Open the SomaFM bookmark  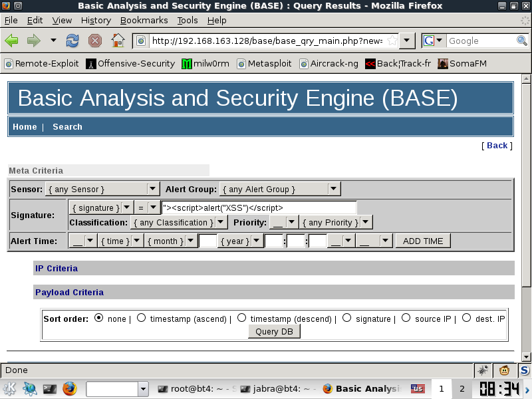(x=462, y=63)
